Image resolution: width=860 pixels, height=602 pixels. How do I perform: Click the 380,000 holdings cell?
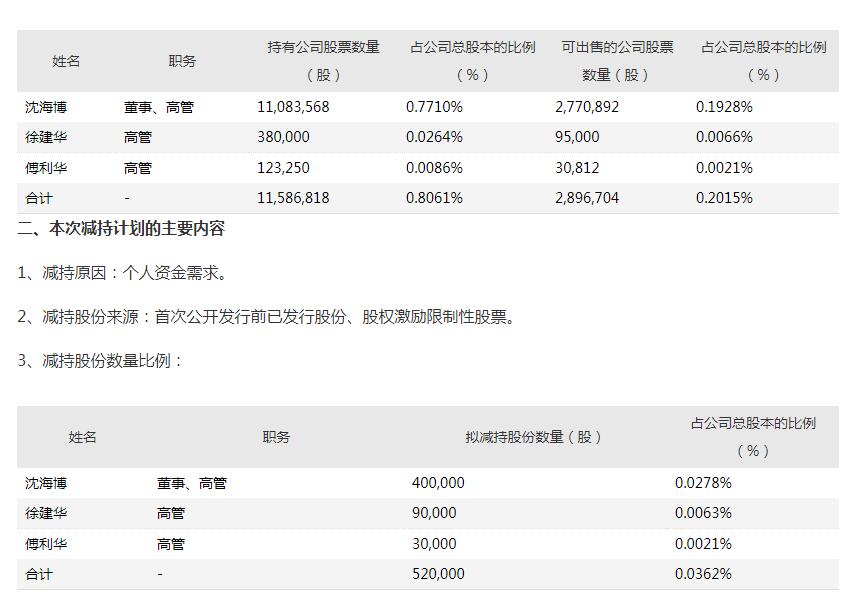pos(283,137)
